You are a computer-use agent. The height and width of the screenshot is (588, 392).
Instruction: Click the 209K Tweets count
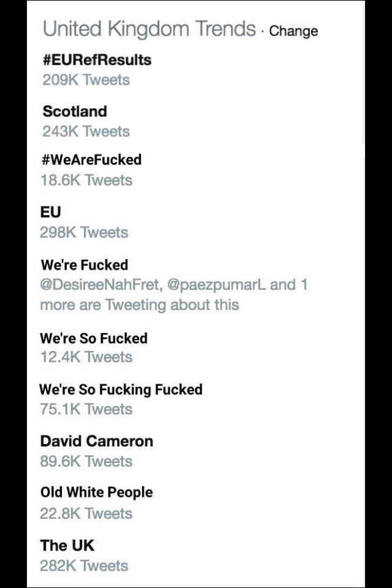coord(86,80)
